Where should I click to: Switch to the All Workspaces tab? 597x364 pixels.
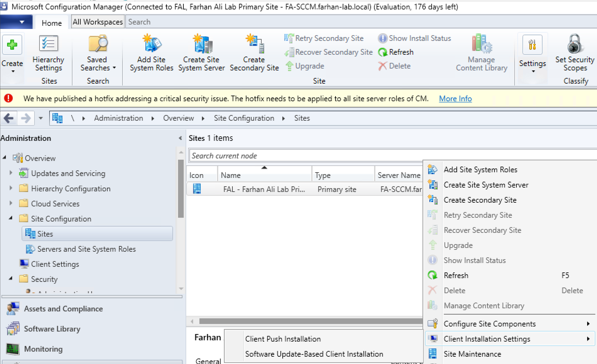tap(98, 22)
